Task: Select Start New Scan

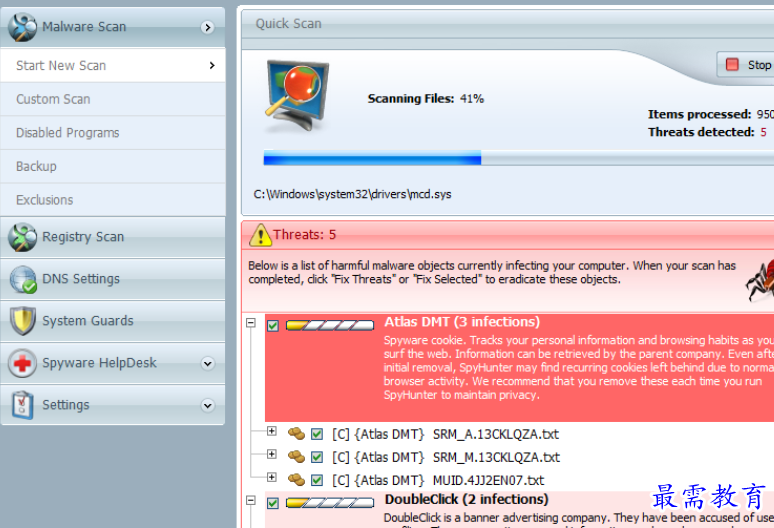Action: pos(113,65)
